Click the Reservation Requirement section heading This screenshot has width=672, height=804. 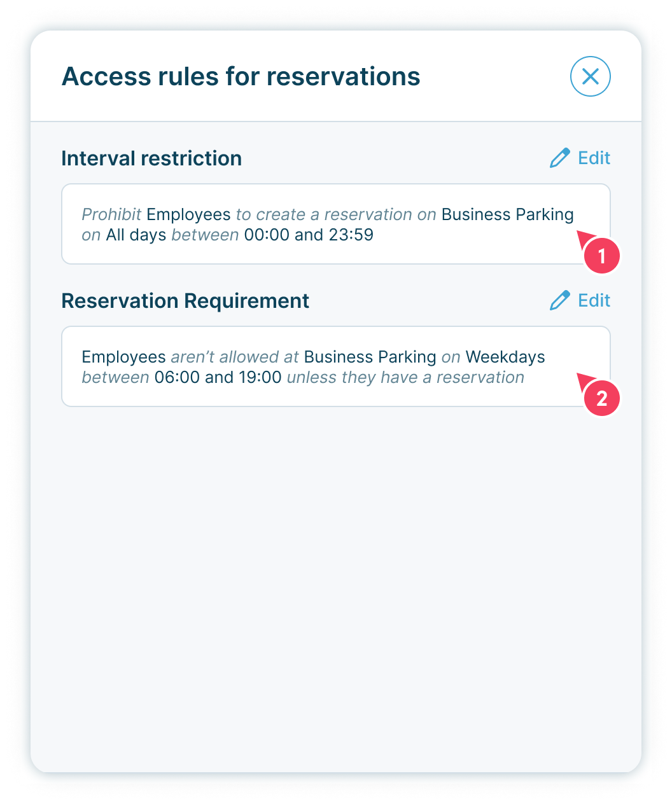click(185, 301)
